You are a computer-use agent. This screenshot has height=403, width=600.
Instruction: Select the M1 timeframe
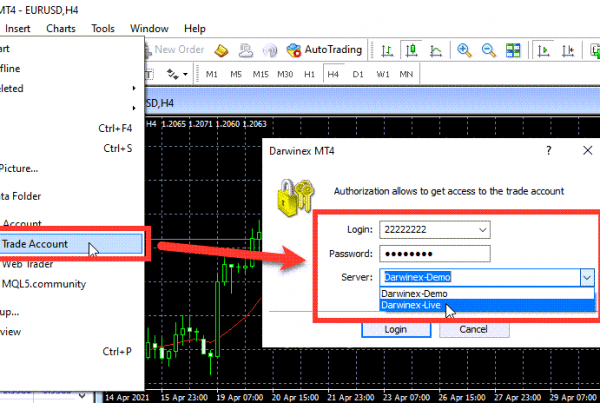tap(212, 74)
